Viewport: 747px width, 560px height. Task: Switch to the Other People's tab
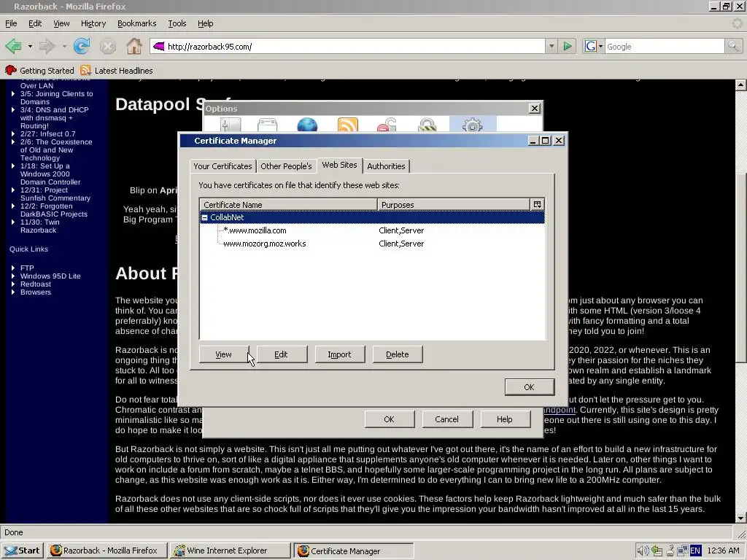tap(286, 166)
